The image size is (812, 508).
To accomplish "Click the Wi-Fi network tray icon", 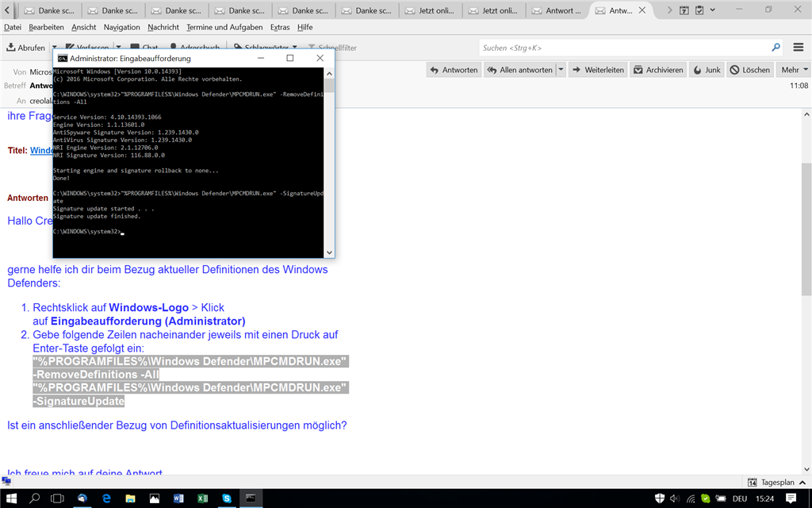I will 691,498.
